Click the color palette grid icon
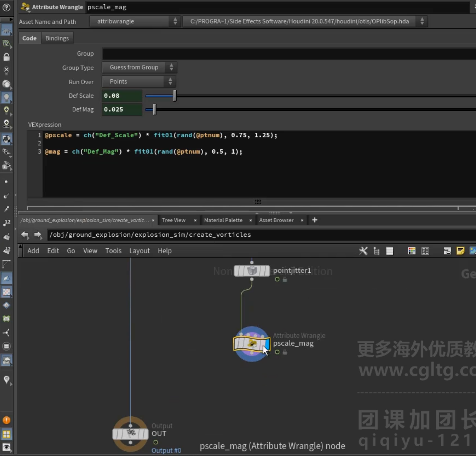The width and height of the screenshot is (476, 456). tap(412, 251)
